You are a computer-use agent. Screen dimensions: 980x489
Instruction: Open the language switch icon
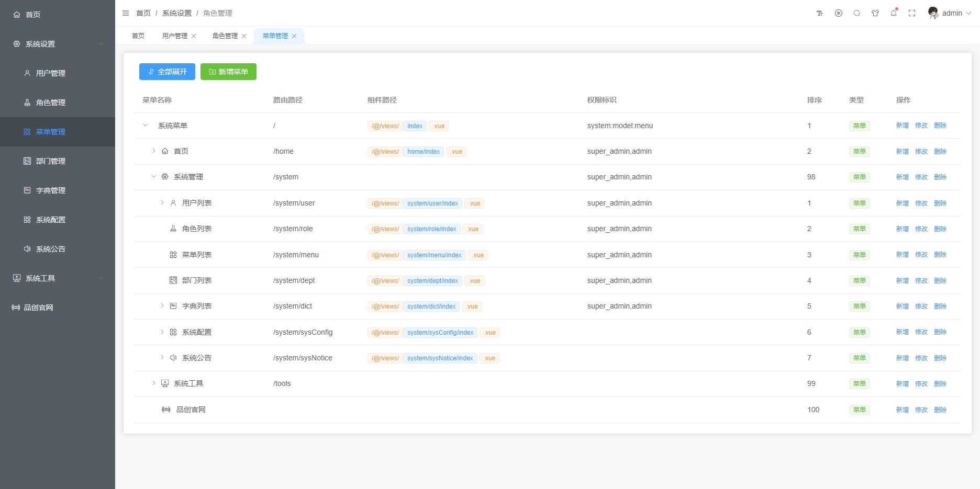coord(839,14)
